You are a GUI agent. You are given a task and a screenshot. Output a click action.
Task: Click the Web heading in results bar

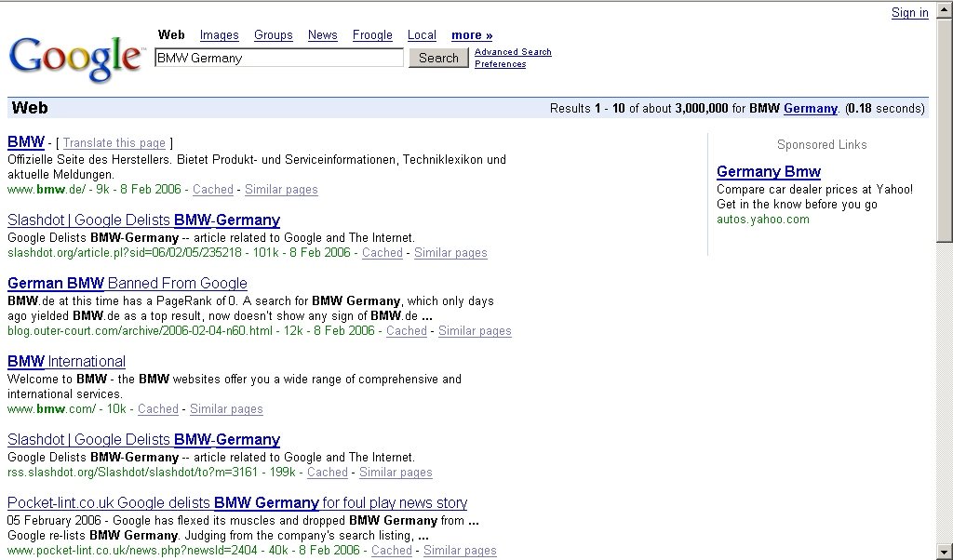[x=30, y=108]
